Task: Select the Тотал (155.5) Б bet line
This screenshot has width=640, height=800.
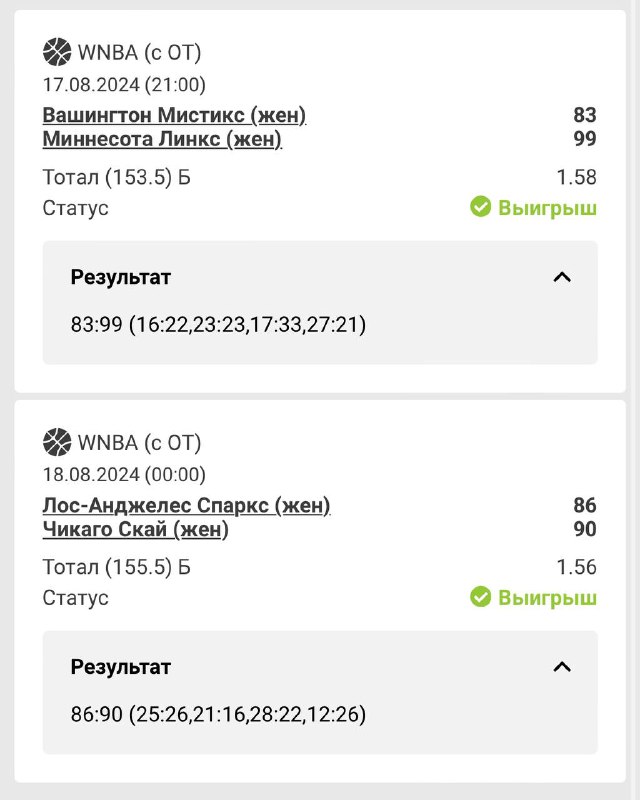Action: (116, 568)
